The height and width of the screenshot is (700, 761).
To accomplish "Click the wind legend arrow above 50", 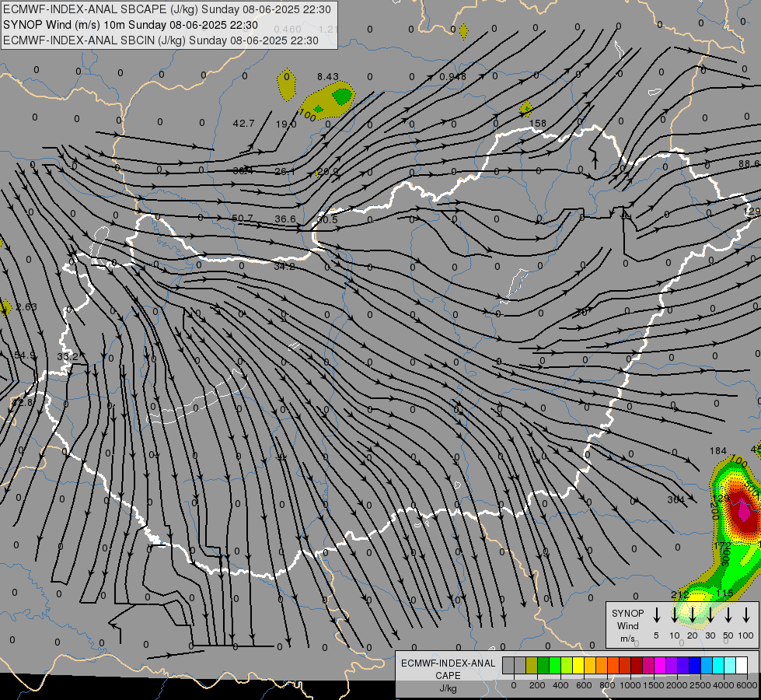I will [x=728, y=615].
